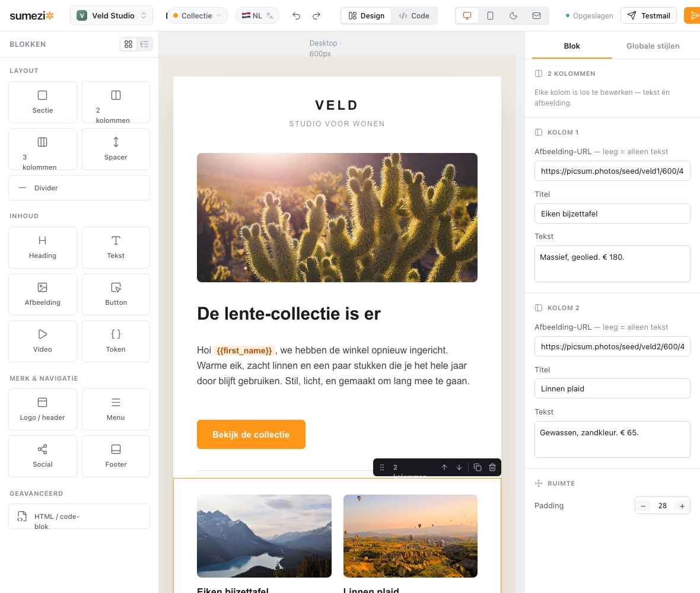Add a Footer block

[116, 457]
